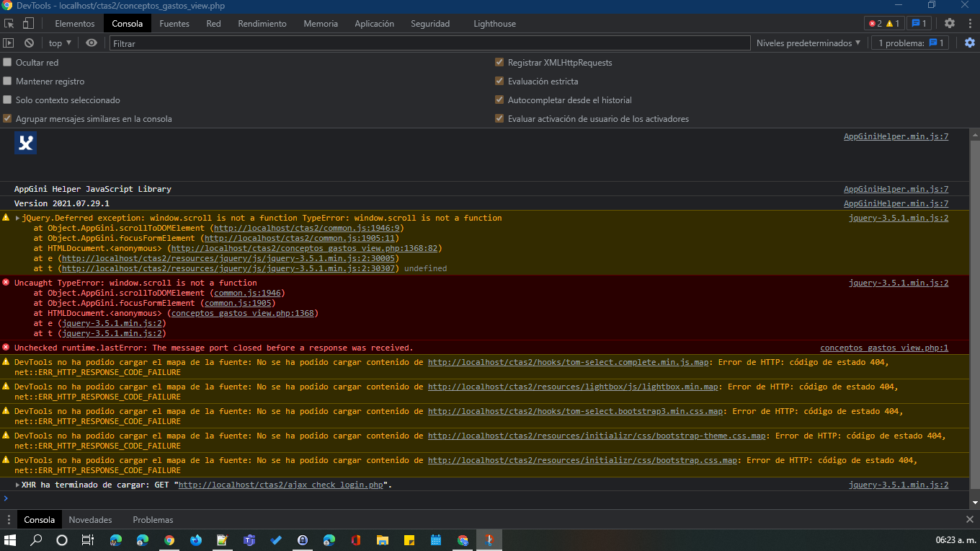This screenshot has height=551, width=980.
Task: Open the top JavaScript context dropdown
Action: pyautogui.click(x=60, y=43)
